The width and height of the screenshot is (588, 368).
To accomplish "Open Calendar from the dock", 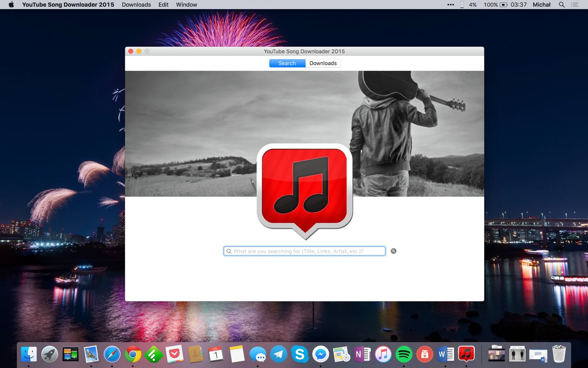I will tap(216, 354).
